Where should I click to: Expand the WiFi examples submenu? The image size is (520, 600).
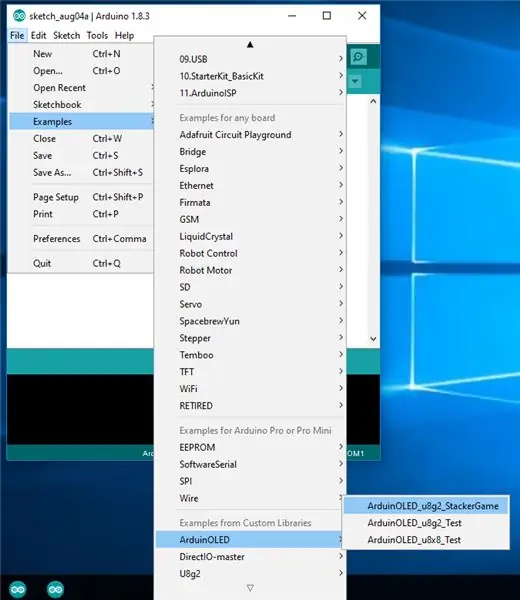(x=251, y=388)
